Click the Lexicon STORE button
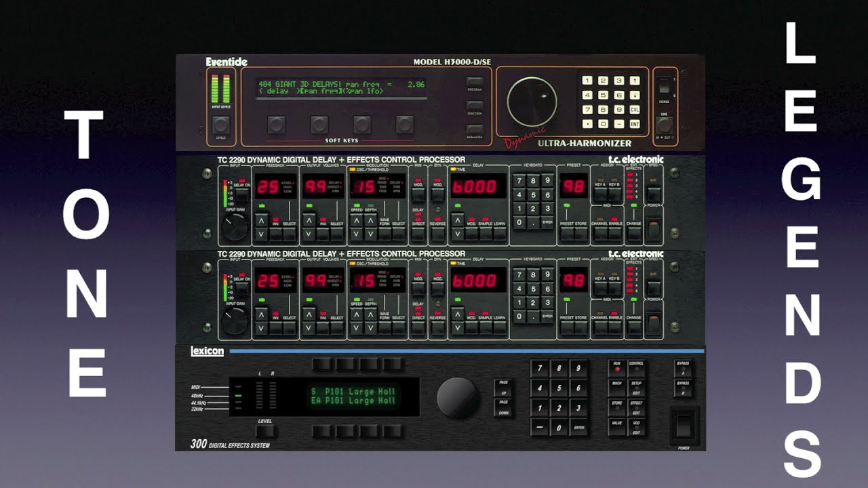The height and width of the screenshot is (488, 868). 617,407
